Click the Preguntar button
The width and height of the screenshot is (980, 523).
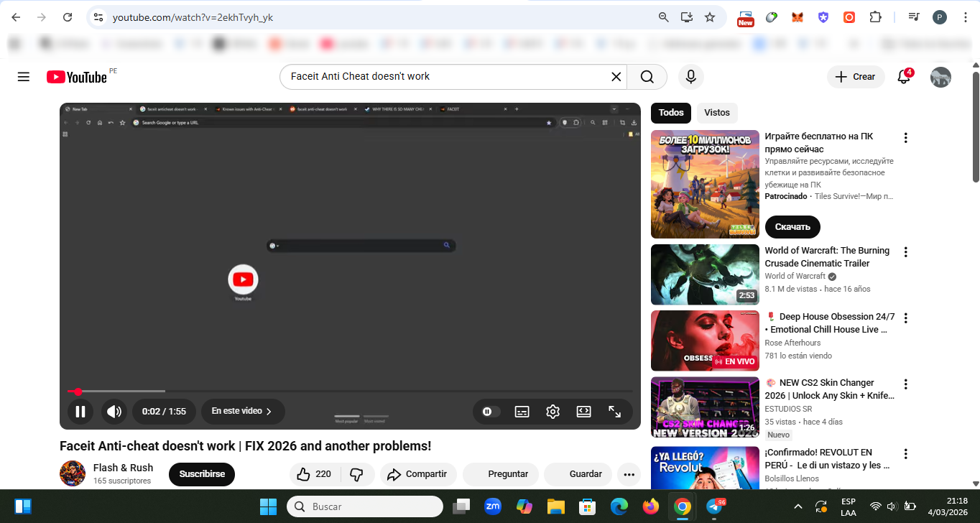pos(501,474)
